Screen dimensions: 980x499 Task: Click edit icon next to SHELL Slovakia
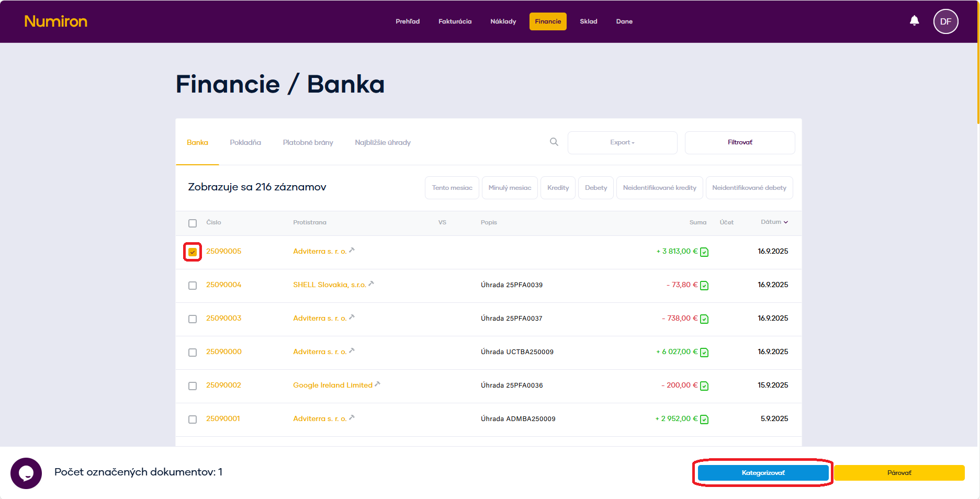[x=371, y=283]
